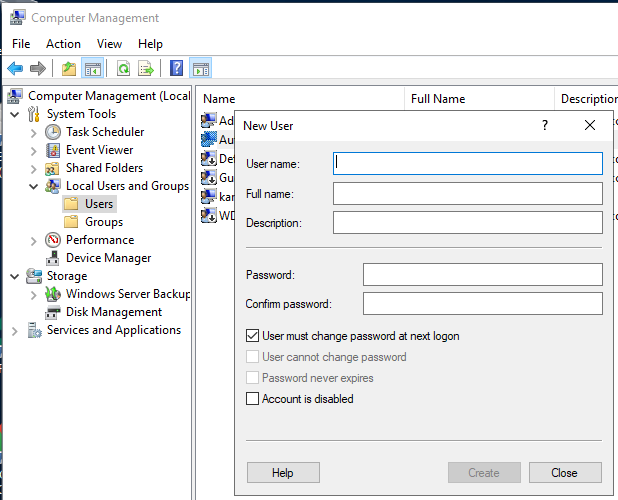Click the Refresh toolbar icon
The width and height of the screenshot is (618, 500).
[x=123, y=69]
